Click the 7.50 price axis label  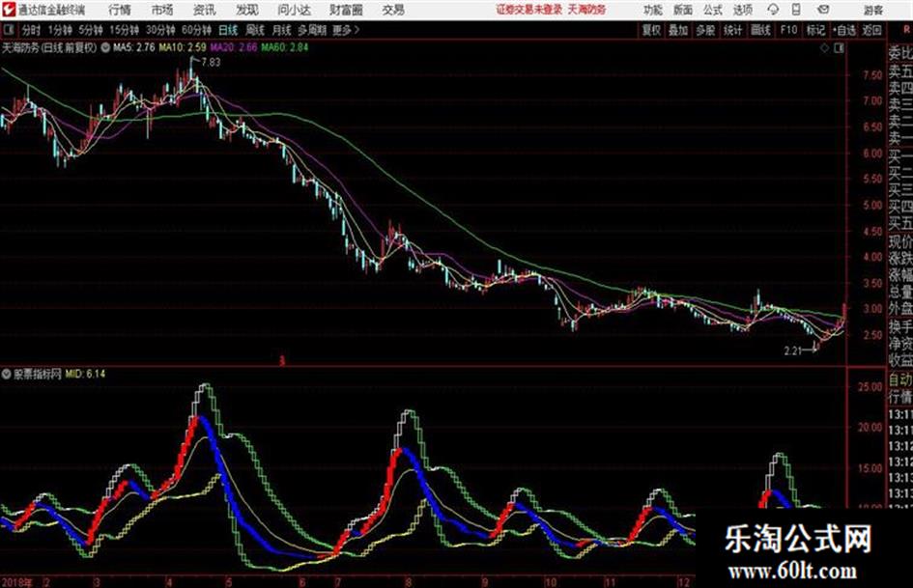pos(872,75)
